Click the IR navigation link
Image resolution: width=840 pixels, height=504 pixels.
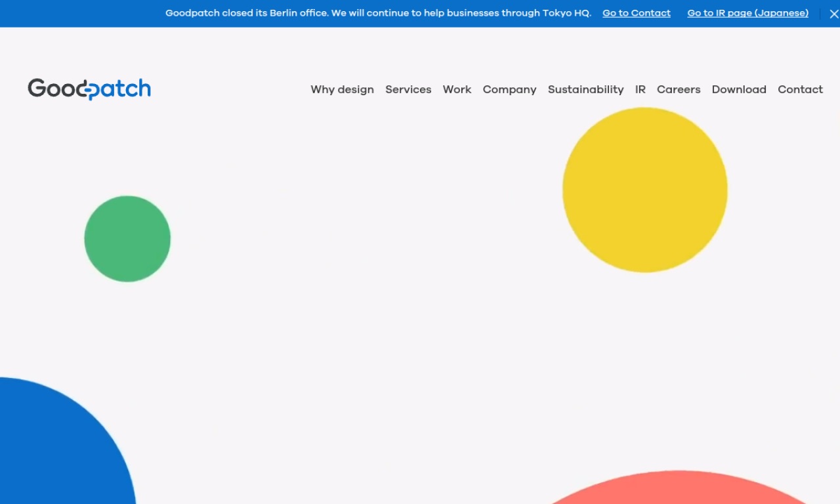[x=640, y=89]
